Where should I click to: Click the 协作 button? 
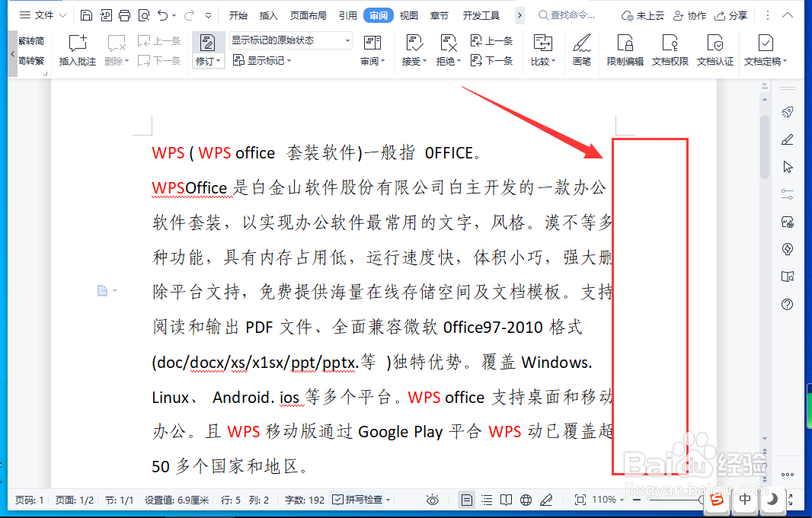[x=689, y=15]
